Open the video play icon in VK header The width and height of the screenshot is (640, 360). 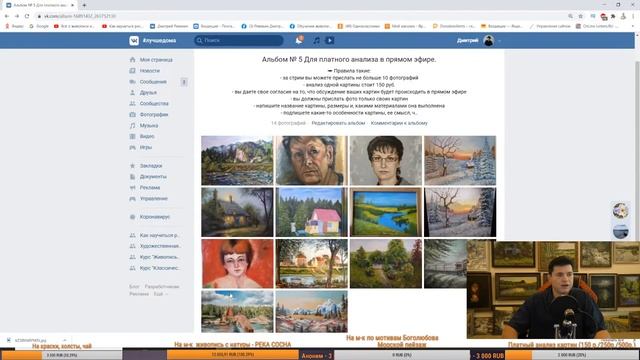(329, 40)
